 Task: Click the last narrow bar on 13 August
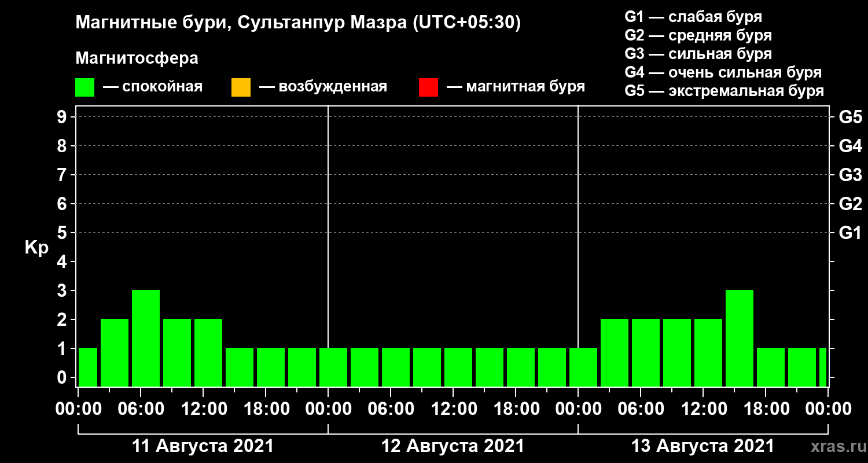click(823, 367)
